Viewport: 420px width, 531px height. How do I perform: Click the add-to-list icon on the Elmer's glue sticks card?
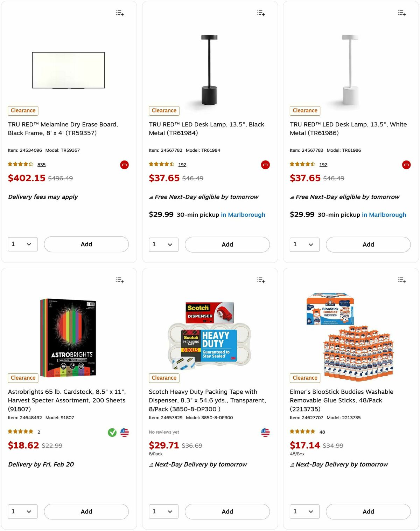[x=401, y=280]
